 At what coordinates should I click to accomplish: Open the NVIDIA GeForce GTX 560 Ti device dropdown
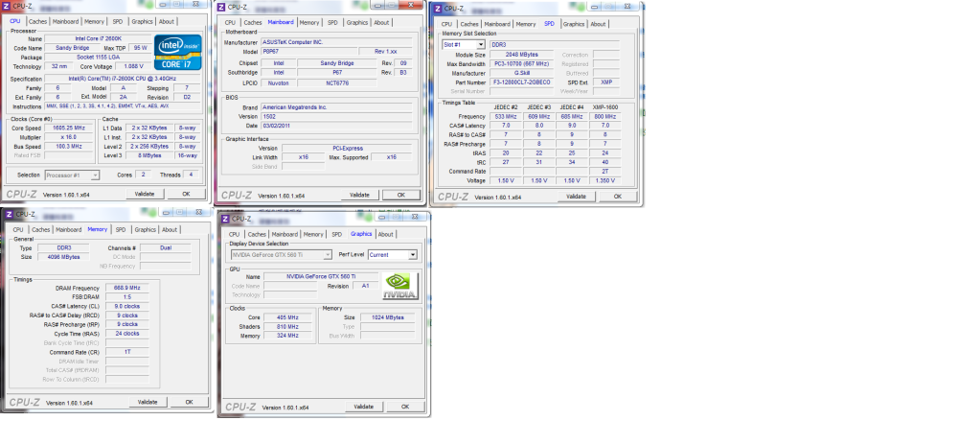[328, 254]
